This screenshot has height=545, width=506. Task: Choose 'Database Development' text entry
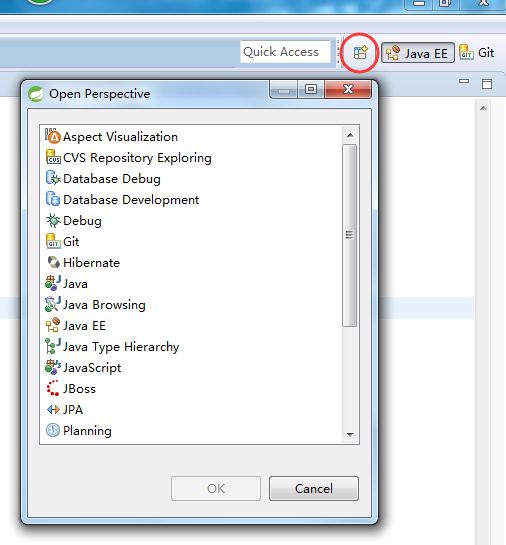[131, 200]
